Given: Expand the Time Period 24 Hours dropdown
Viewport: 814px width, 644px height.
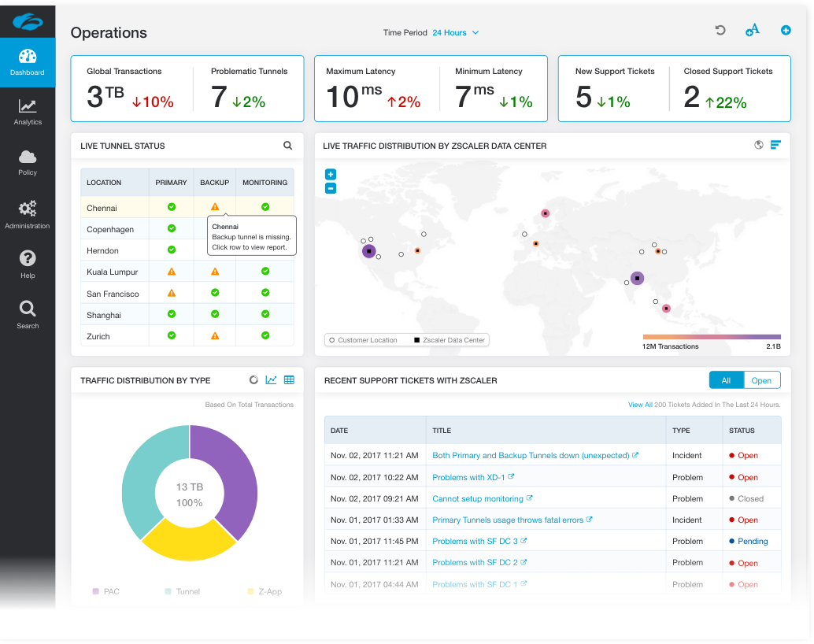Looking at the screenshot, I should point(456,33).
